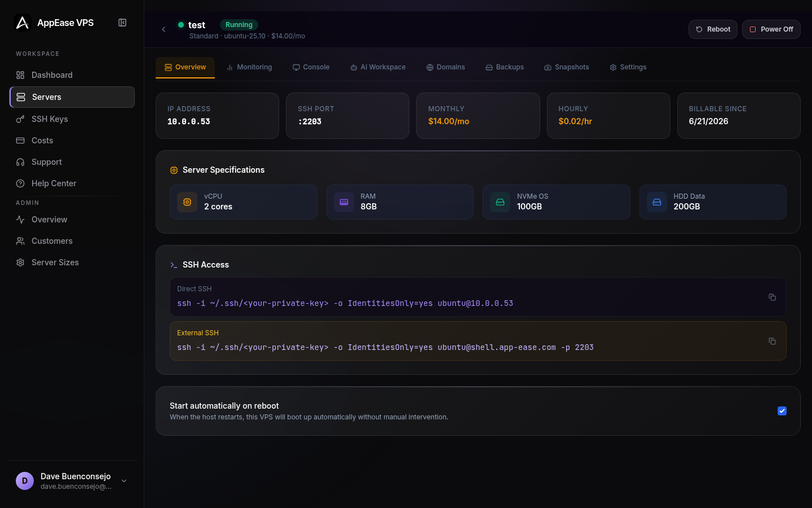Open the AI Workspace tab
The width and height of the screenshot is (812, 508).
point(378,67)
